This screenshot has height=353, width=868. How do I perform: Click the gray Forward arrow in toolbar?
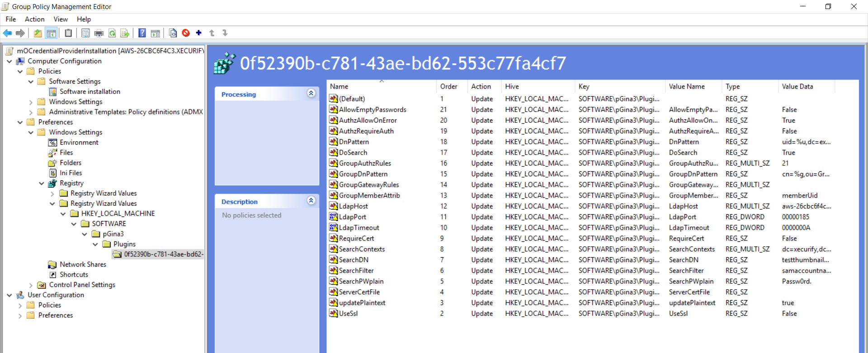(20, 33)
